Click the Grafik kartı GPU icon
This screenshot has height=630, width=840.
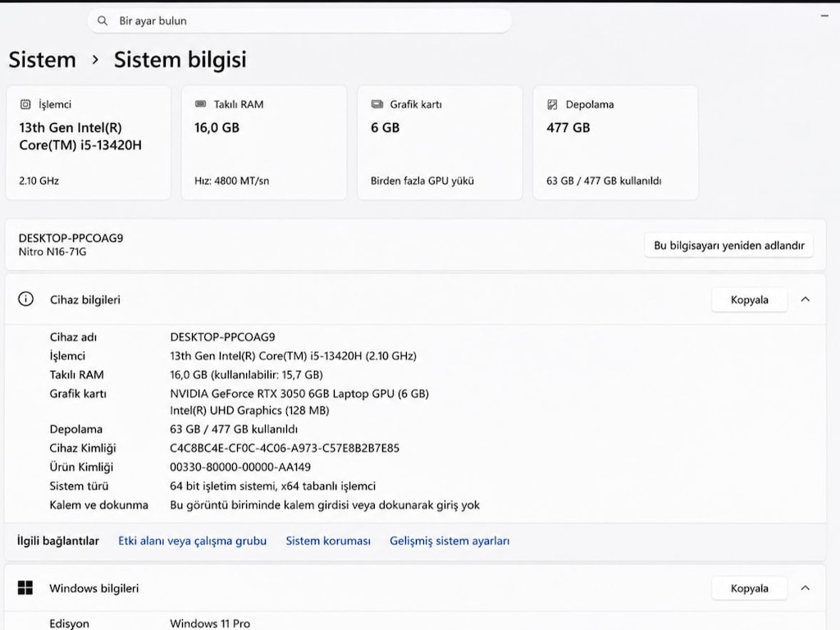click(x=377, y=104)
